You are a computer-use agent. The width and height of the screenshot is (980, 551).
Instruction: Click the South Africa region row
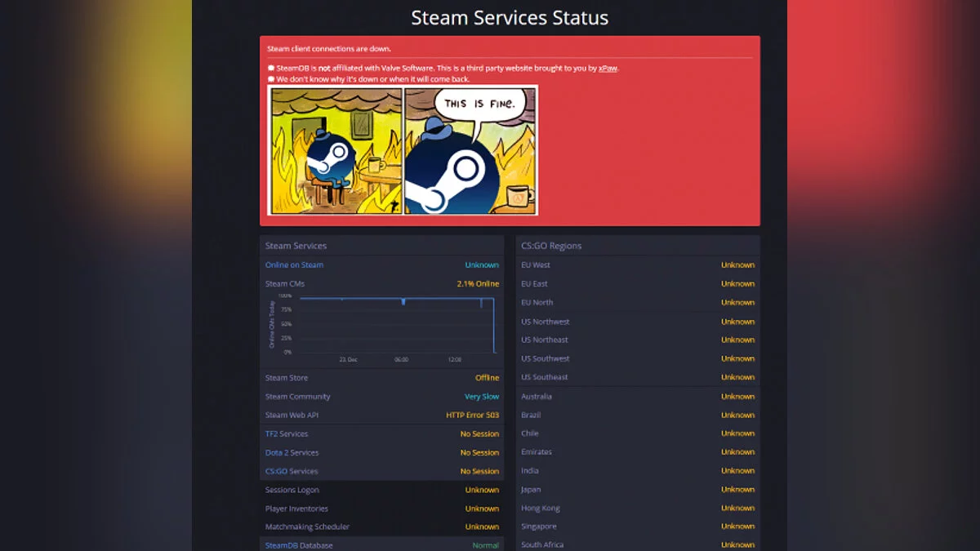[638, 544]
